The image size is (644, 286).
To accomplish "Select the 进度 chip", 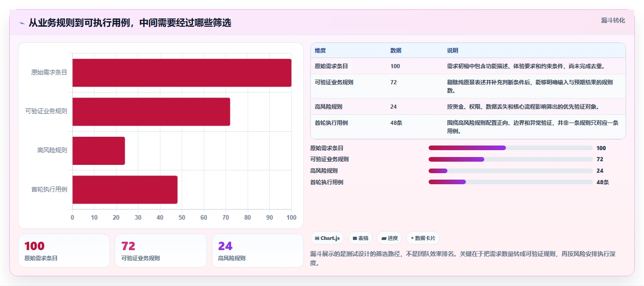I will click(x=389, y=238).
